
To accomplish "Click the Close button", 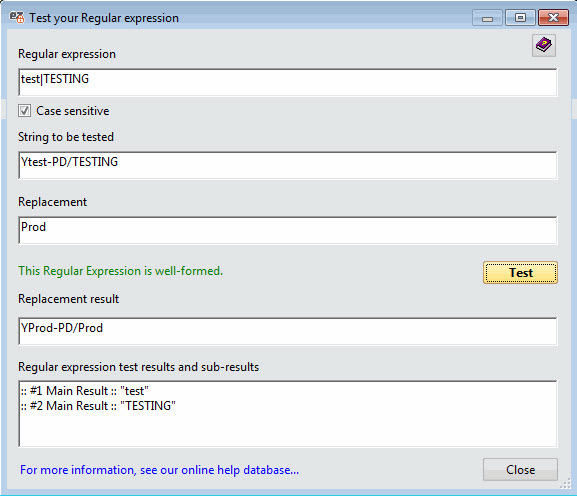I will (520, 470).
